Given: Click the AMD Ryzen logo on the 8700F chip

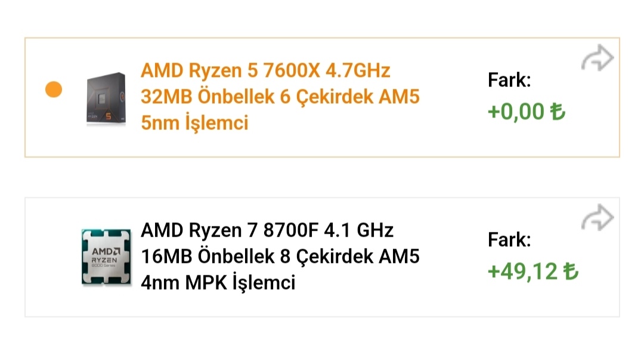Looking at the screenshot, I should (106, 254).
